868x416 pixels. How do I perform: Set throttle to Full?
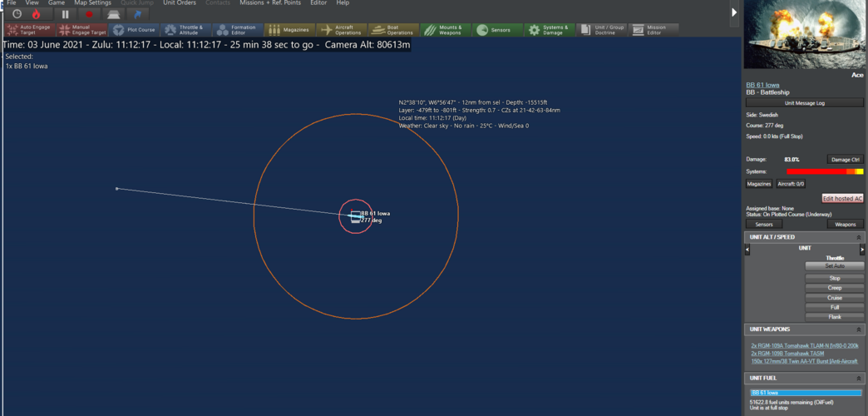coord(834,308)
